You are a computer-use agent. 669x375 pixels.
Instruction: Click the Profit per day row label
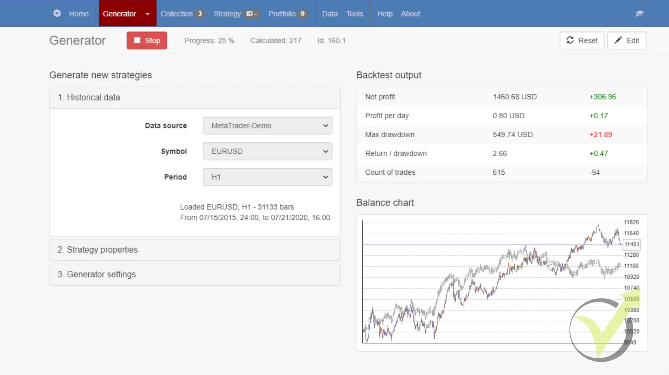tap(387, 116)
